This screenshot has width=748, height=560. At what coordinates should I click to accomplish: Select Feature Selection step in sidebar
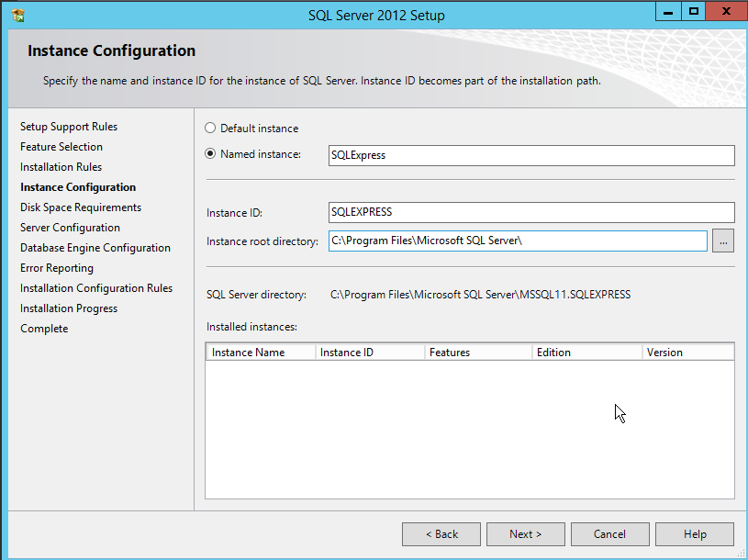(x=61, y=147)
